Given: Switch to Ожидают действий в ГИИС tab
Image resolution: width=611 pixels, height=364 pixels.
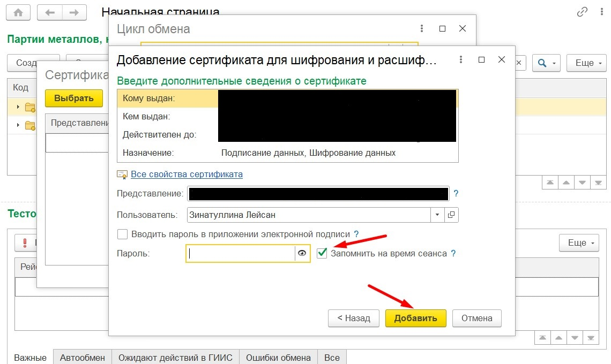Looking at the screenshot, I should (x=175, y=358).
